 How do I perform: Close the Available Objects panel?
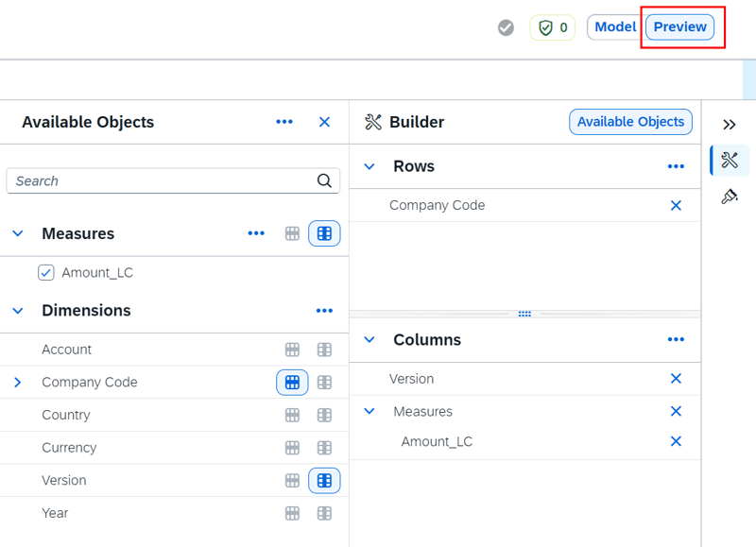(x=324, y=122)
